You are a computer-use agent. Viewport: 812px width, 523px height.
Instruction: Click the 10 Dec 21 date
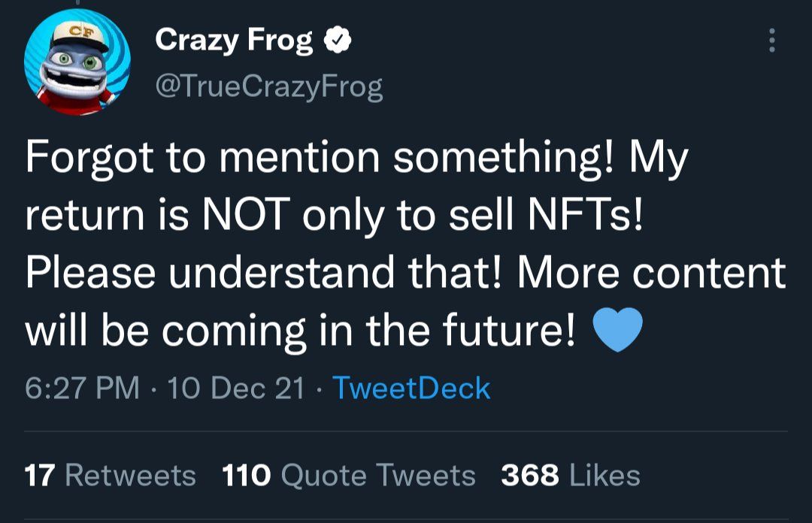tap(236, 388)
